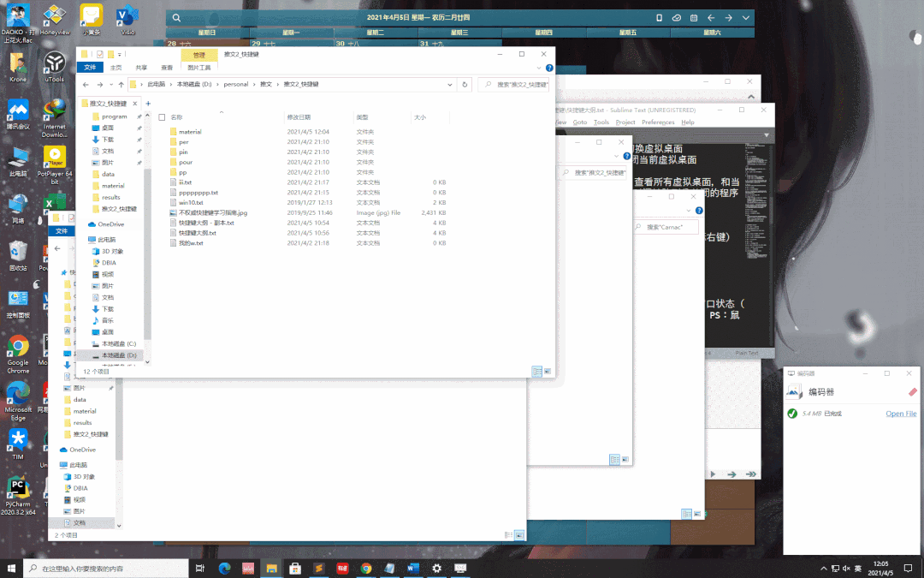Select results folder in back-left Explorer window
The image size is (924, 578).
[x=82, y=423]
